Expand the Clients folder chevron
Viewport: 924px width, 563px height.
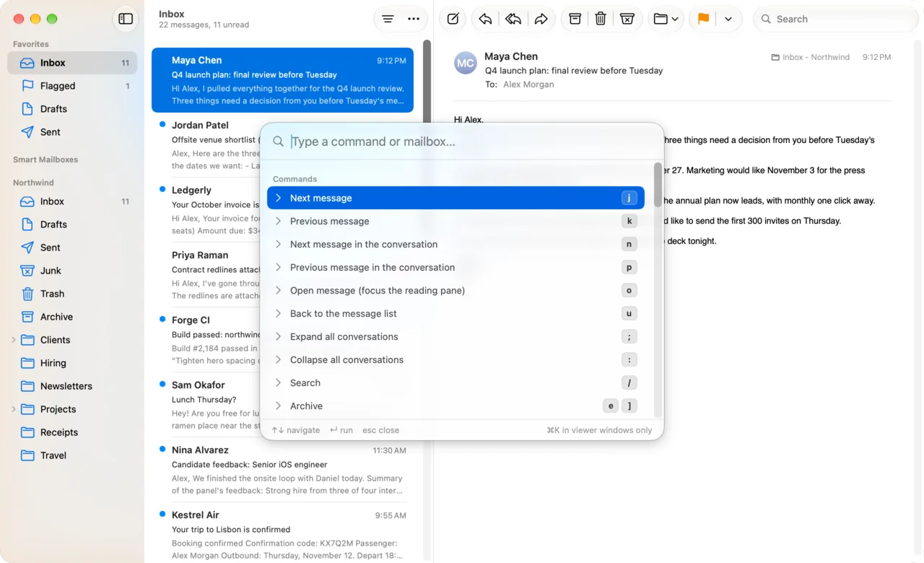tap(13, 340)
